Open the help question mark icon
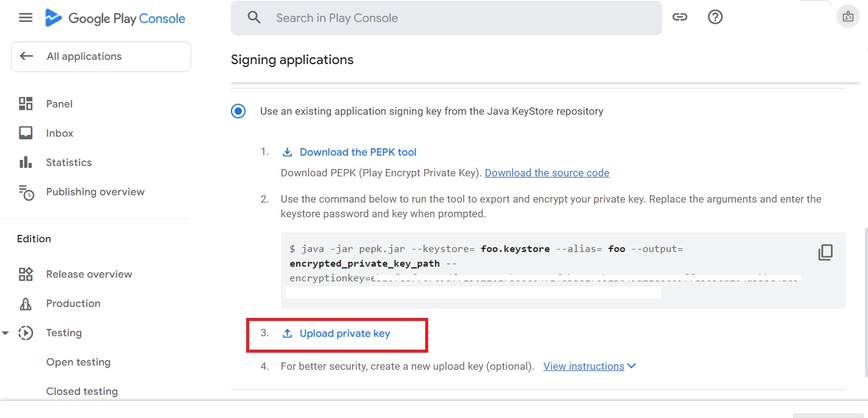 click(x=715, y=18)
